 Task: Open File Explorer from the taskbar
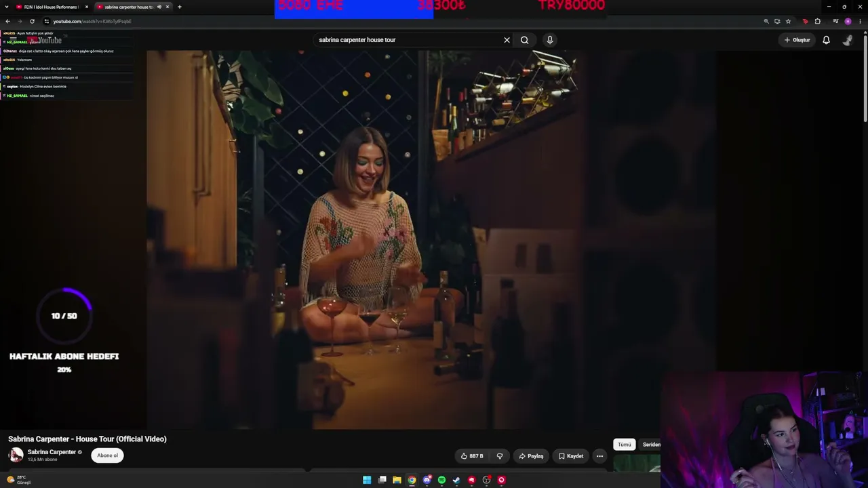[x=397, y=480]
